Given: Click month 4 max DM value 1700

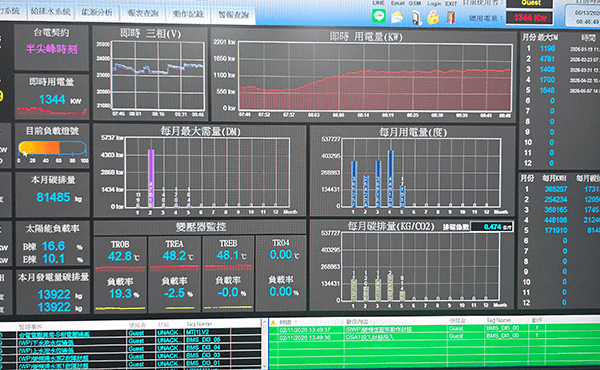Looking at the screenshot, I should pyautogui.click(x=547, y=80).
